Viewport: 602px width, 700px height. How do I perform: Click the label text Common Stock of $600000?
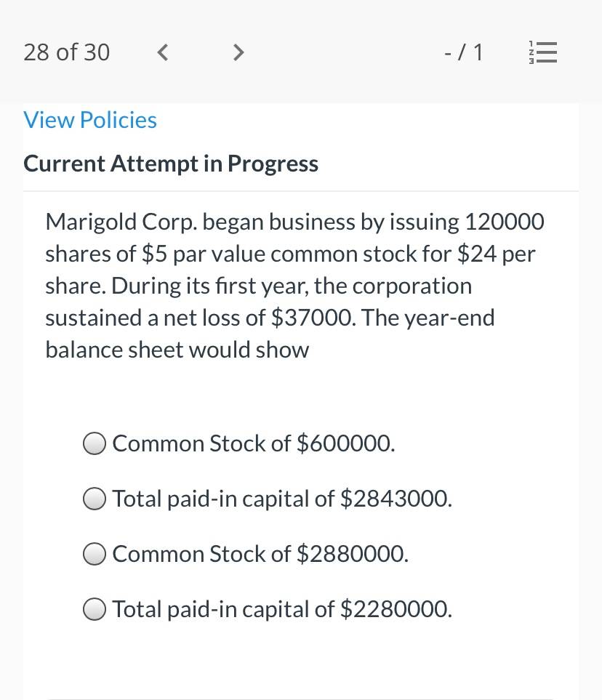click(x=254, y=443)
